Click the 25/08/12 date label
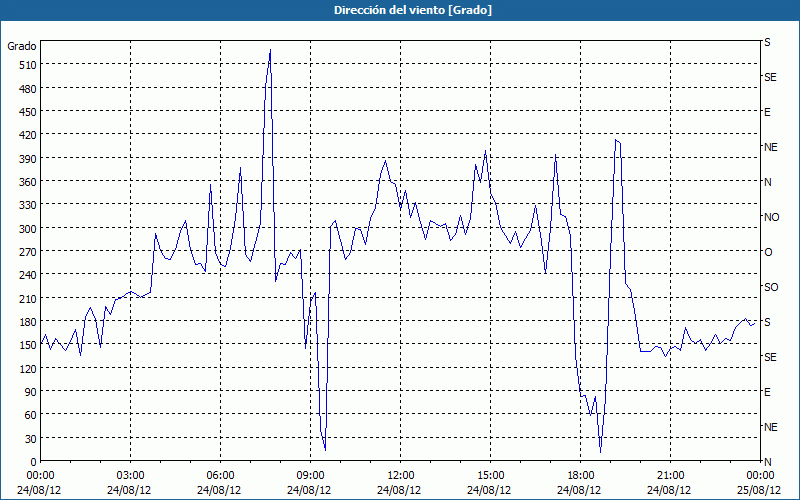Viewport: 800px width, 500px height. [759, 490]
